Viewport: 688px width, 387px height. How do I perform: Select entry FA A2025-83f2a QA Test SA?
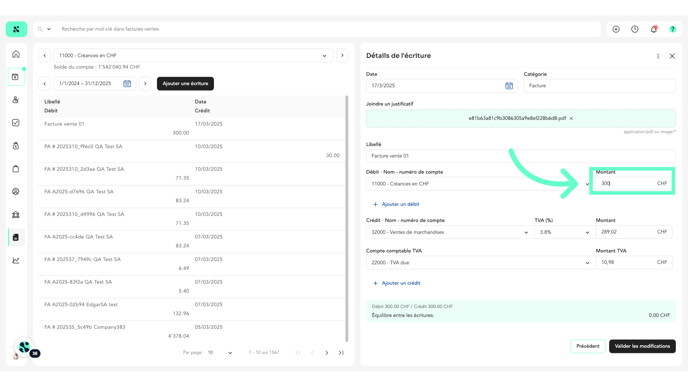coord(192,287)
